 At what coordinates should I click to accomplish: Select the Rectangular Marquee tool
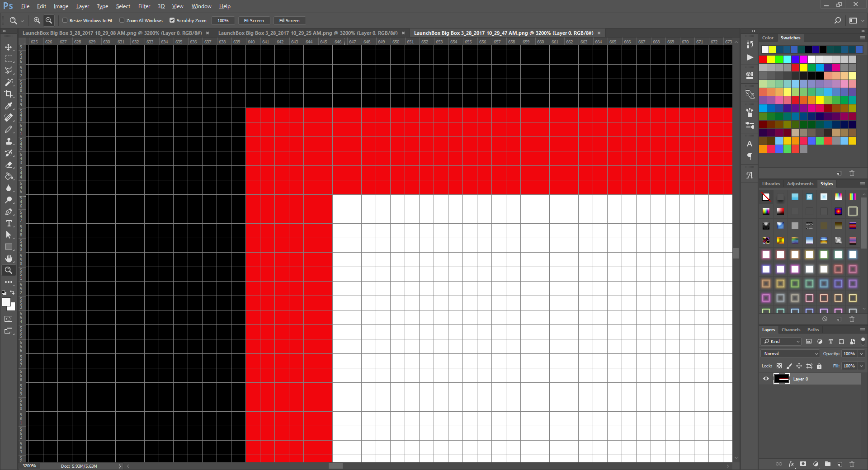point(9,59)
